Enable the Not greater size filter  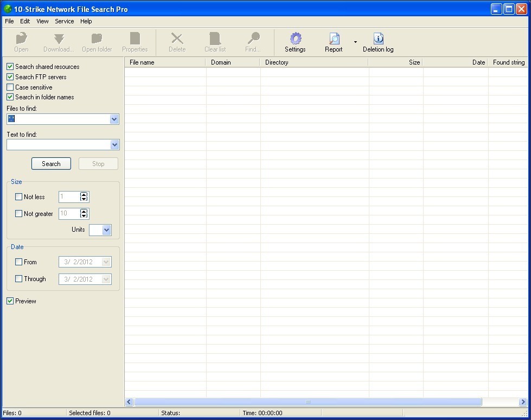[18, 214]
